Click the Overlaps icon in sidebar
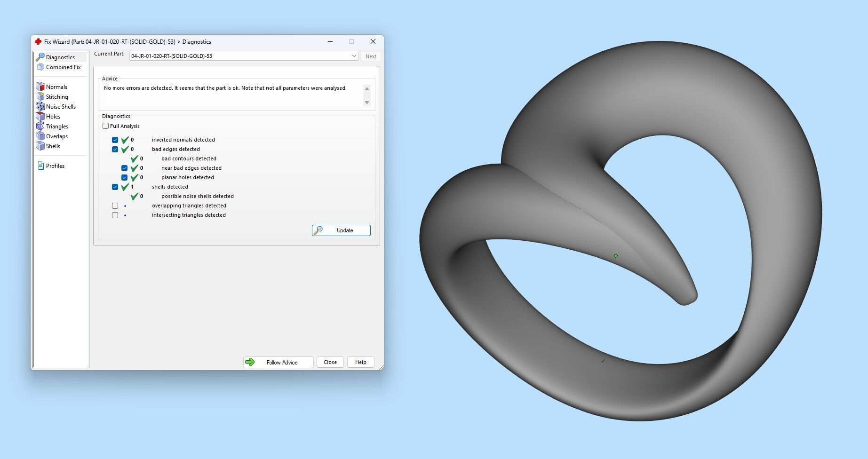868x459 pixels. click(40, 136)
